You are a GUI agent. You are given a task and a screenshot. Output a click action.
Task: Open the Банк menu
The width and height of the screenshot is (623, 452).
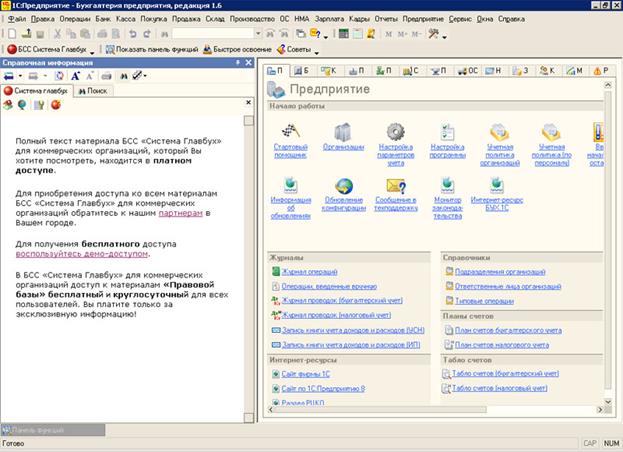[103, 19]
